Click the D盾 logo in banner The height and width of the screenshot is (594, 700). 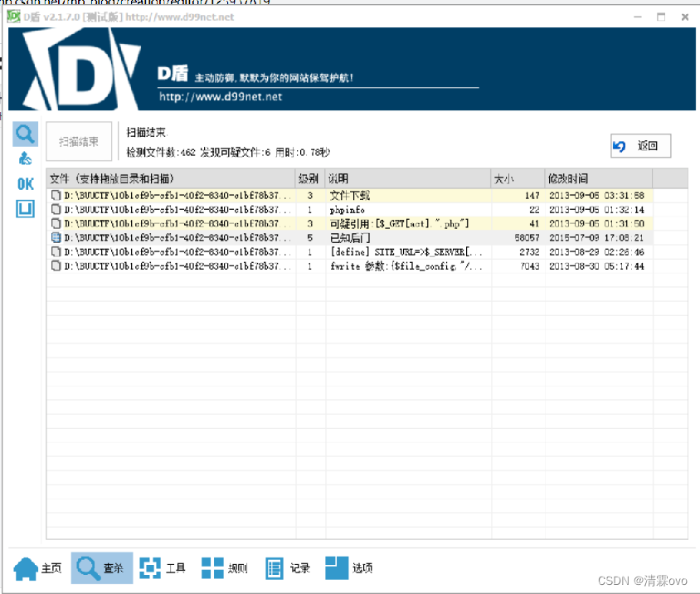pyautogui.click(x=83, y=69)
